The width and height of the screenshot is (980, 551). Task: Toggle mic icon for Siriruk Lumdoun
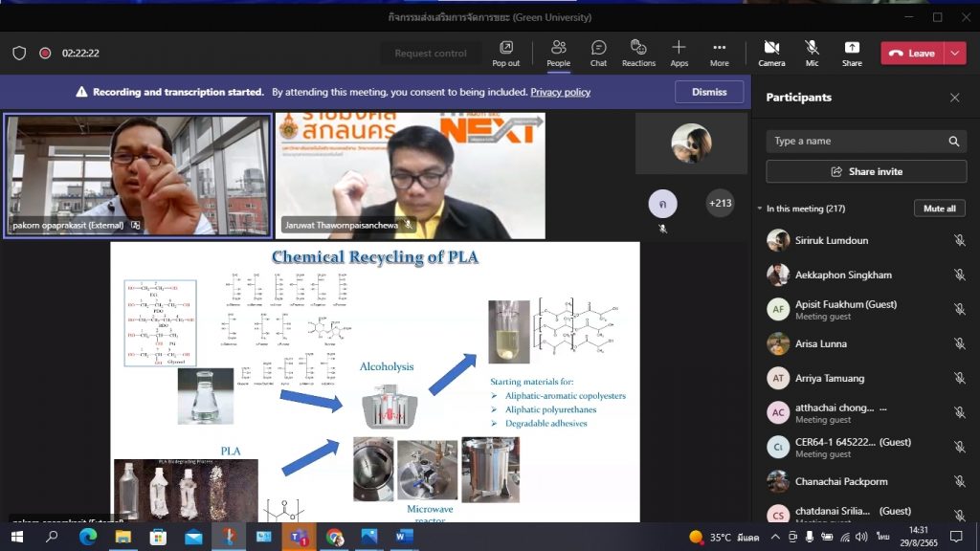pos(959,241)
